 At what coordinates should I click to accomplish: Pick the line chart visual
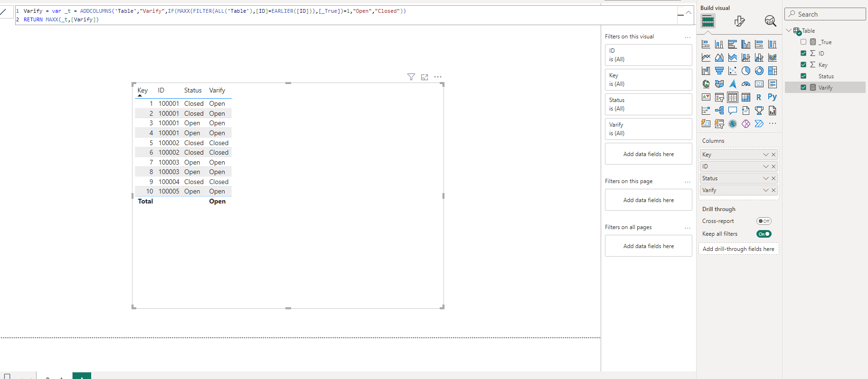coord(706,57)
